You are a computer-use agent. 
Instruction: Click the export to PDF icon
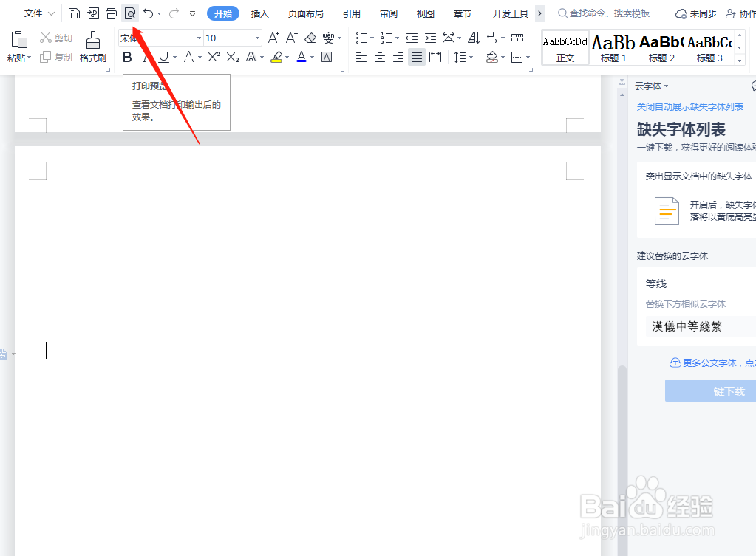click(93, 13)
